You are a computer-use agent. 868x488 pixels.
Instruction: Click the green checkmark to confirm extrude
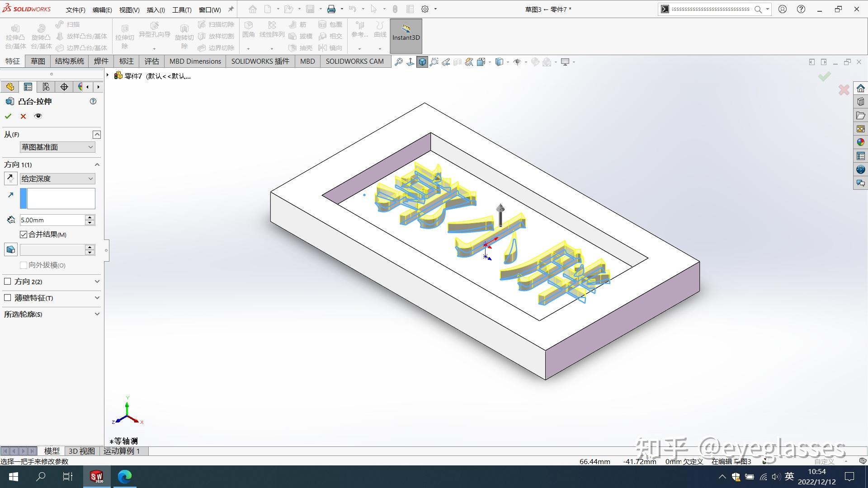coord(8,116)
